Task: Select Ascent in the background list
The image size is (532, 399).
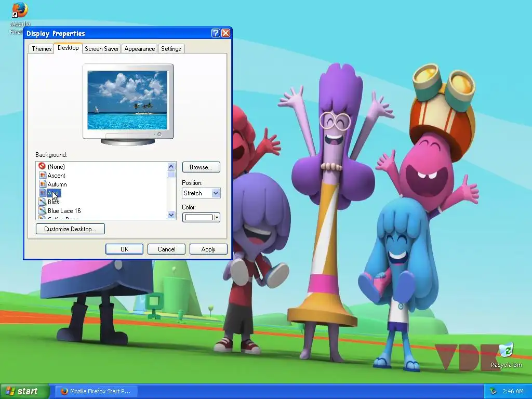Action: pyautogui.click(x=56, y=176)
